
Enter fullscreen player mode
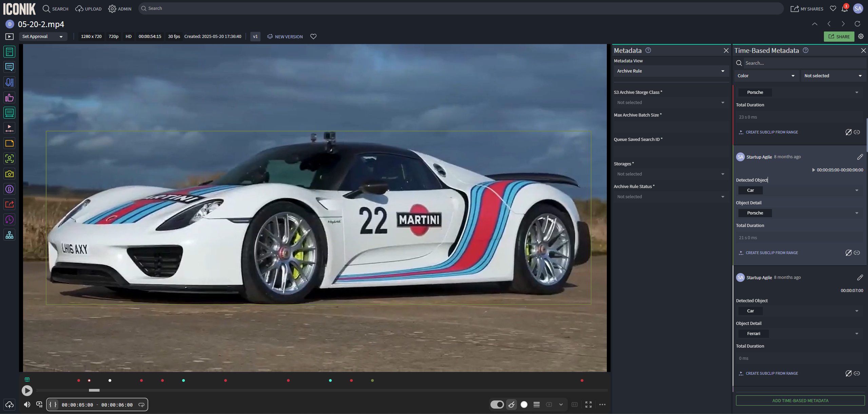(x=589, y=405)
